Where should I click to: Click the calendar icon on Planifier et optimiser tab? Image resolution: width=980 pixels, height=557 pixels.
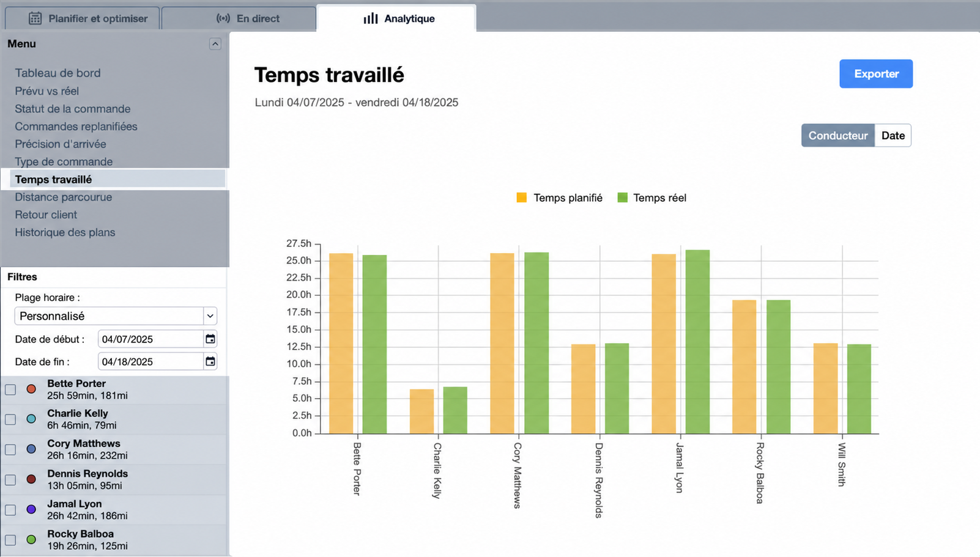(x=35, y=18)
